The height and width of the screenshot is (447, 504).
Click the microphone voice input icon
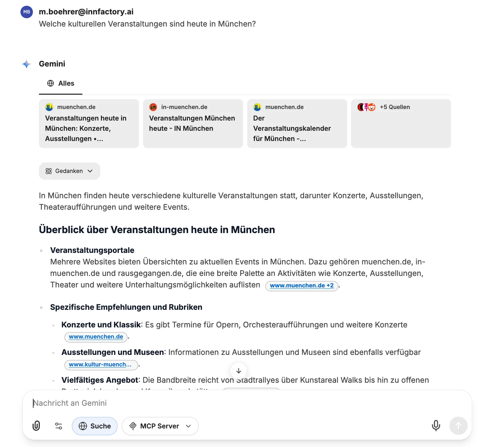click(x=436, y=426)
